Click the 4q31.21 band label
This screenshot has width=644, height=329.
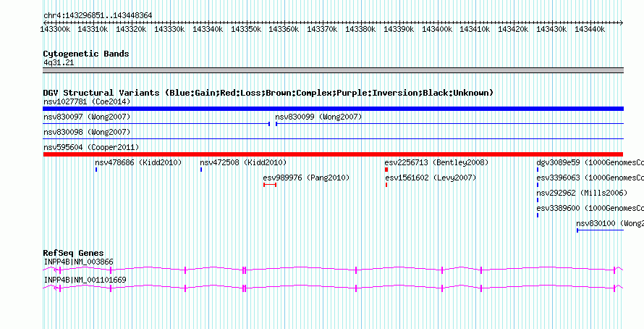coord(59,63)
